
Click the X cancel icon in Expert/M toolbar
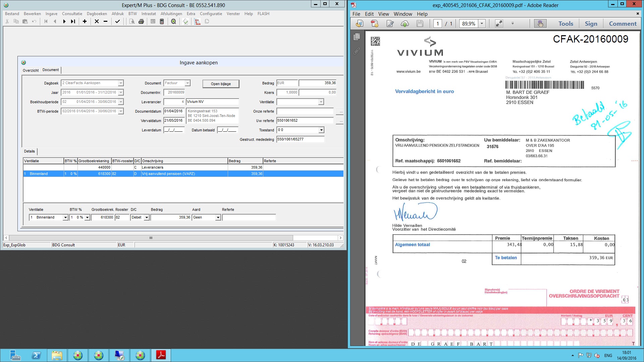pyautogui.click(x=97, y=21)
